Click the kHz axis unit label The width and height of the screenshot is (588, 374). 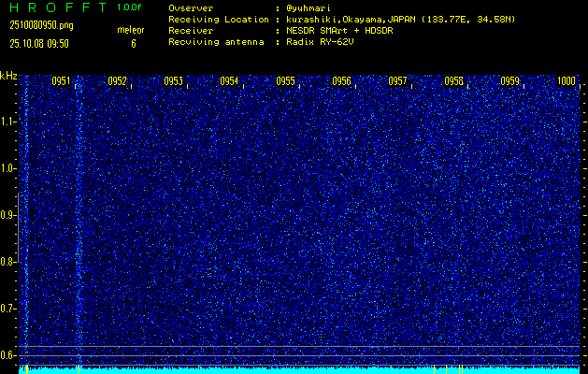pyautogui.click(x=8, y=75)
